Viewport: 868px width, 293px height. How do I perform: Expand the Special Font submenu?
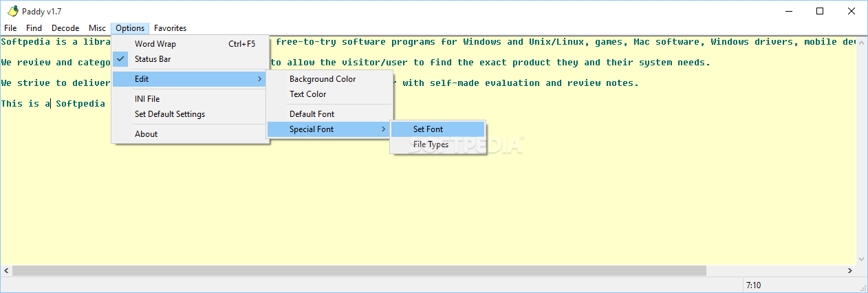pos(329,129)
